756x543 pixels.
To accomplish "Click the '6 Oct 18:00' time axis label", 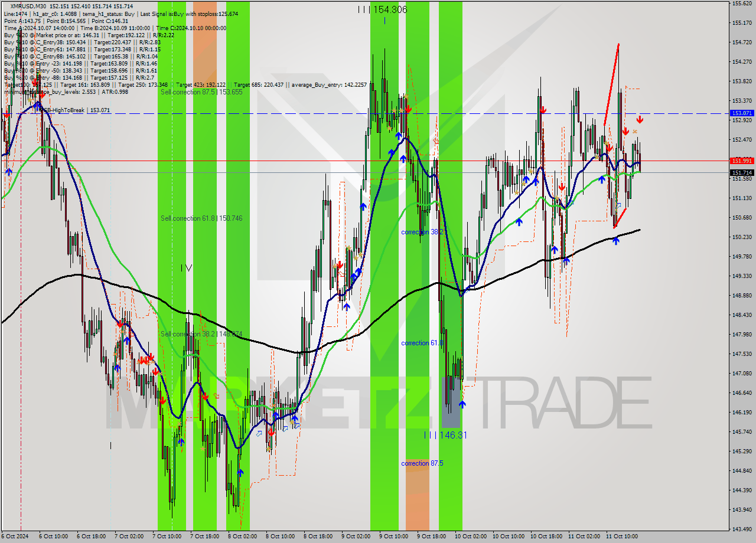I will [x=91, y=537].
